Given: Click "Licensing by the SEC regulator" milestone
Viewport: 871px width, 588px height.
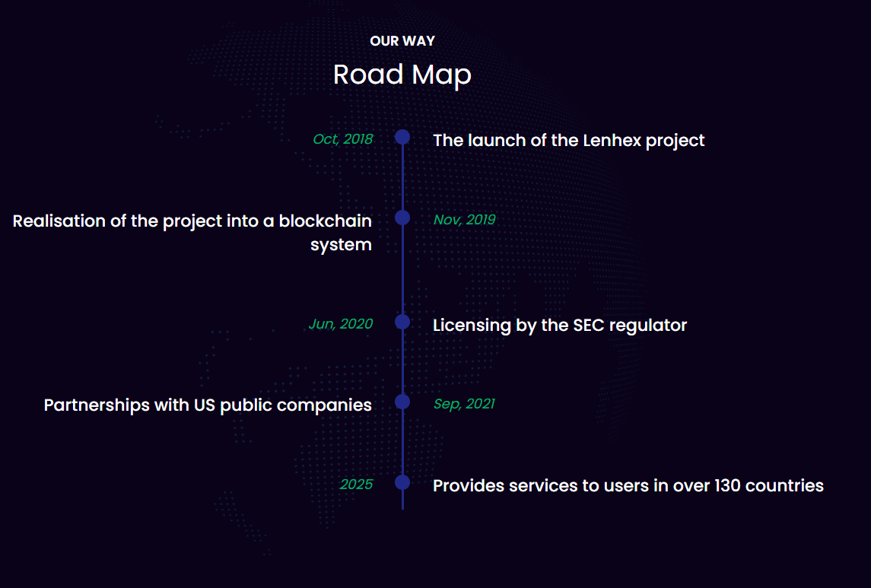Looking at the screenshot, I should 559,326.
